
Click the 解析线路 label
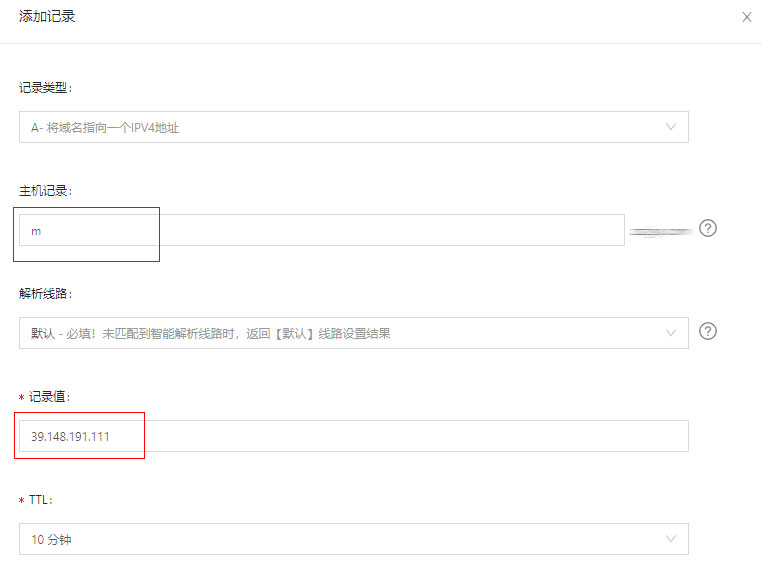pos(46,293)
